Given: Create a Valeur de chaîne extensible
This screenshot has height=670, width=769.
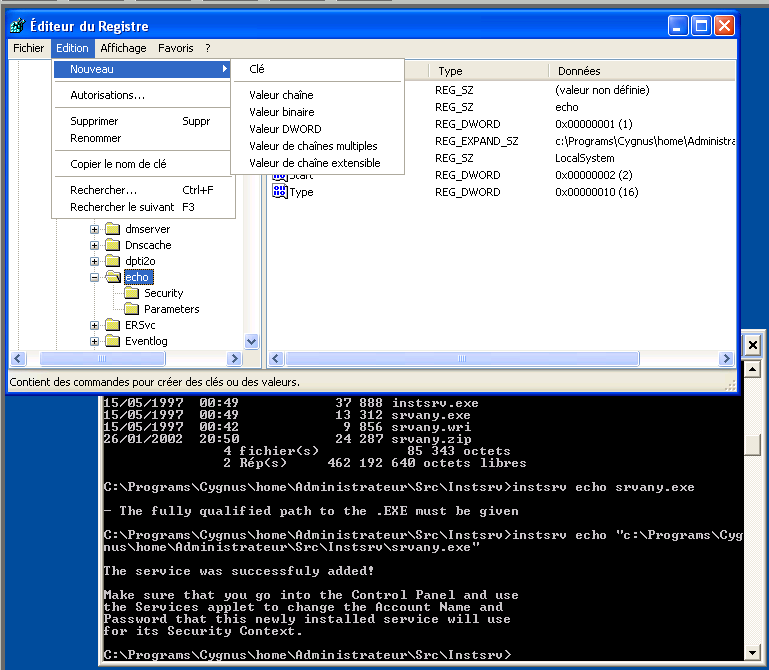Looking at the screenshot, I should click(x=317, y=163).
